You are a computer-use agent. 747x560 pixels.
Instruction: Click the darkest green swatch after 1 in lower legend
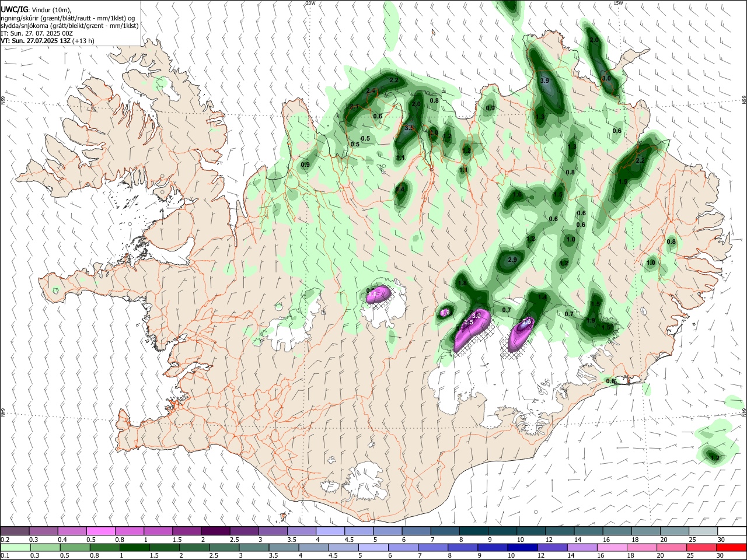pos(134,547)
